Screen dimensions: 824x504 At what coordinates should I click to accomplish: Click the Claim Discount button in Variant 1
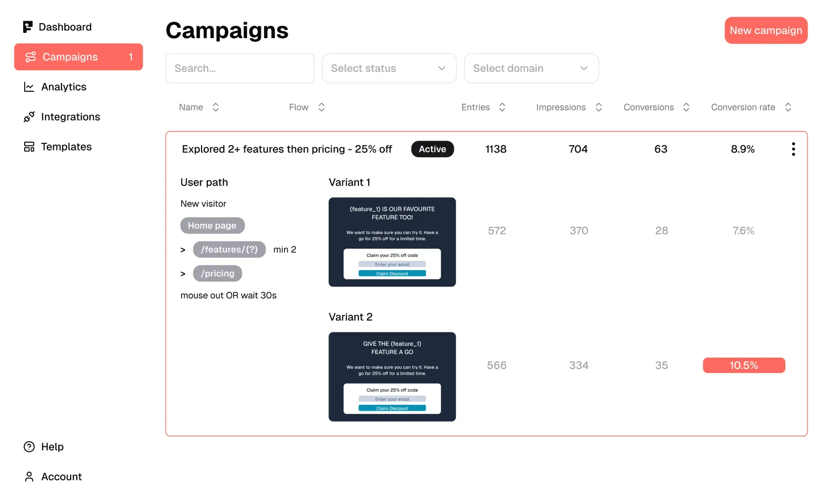[x=392, y=273]
